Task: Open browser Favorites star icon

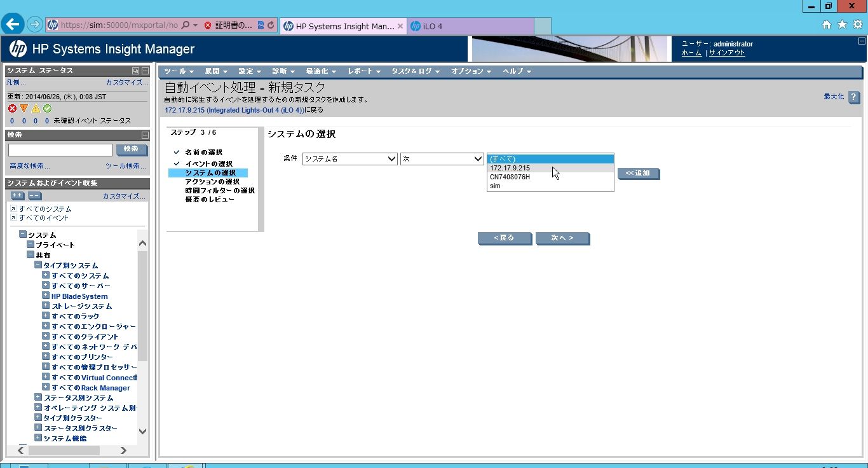Action: pos(842,25)
